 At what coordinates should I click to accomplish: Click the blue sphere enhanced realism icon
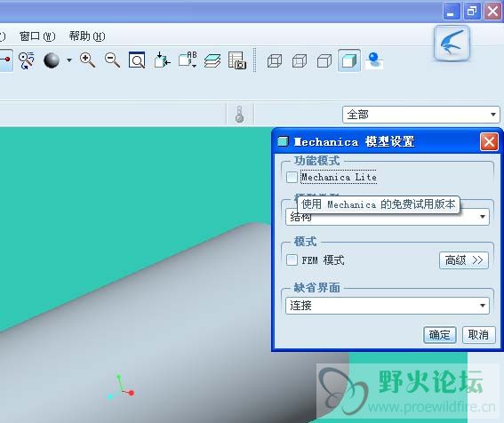point(374,60)
